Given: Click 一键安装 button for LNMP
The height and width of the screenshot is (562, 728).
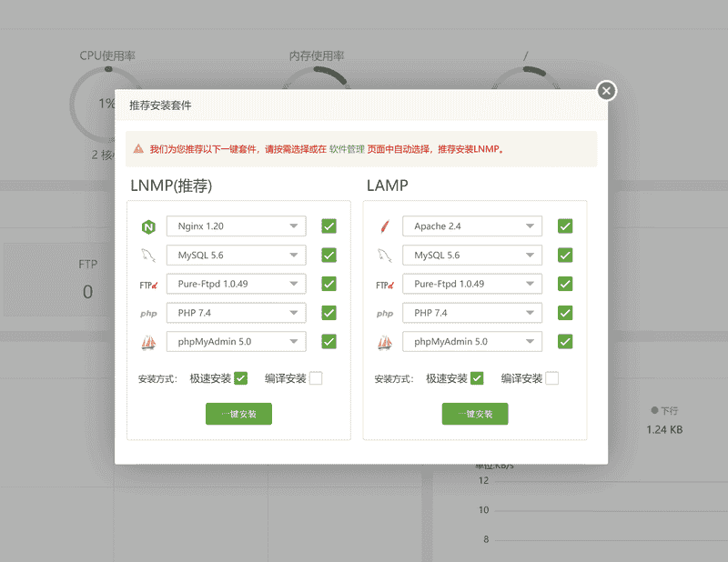Looking at the screenshot, I should [238, 414].
